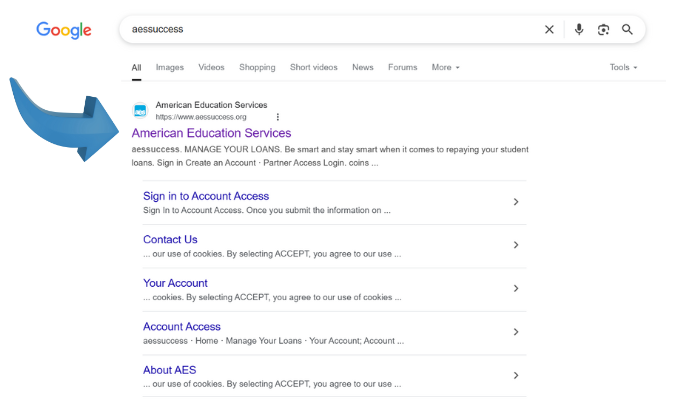Click the snippet text starting 'aessuccess. MANAGE YOUR LOANS'
The width and height of the screenshot is (700, 400).
point(330,156)
